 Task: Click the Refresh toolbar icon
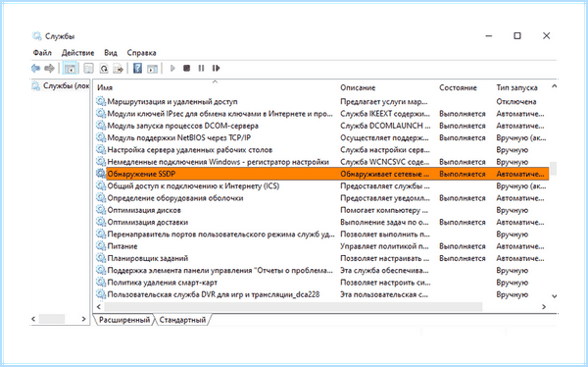coord(104,69)
